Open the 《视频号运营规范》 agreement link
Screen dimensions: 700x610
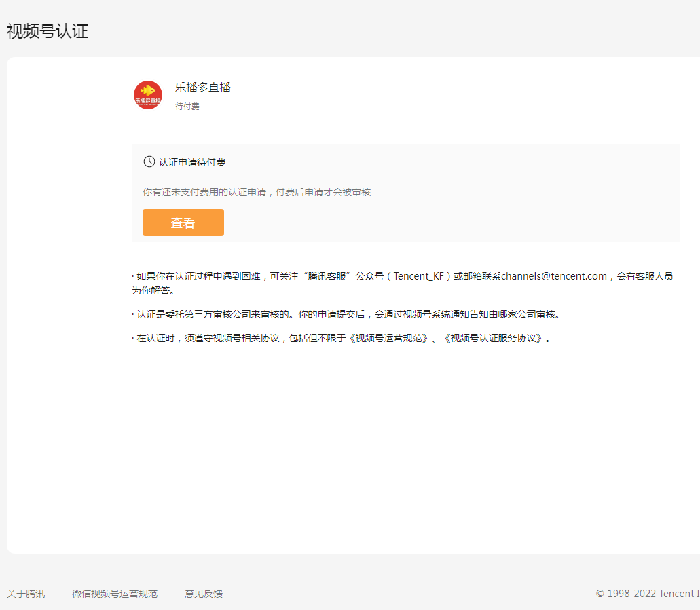tap(388, 338)
